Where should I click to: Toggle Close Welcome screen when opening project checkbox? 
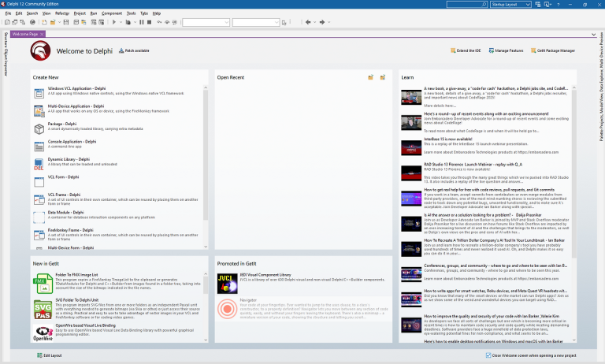[x=488, y=355]
